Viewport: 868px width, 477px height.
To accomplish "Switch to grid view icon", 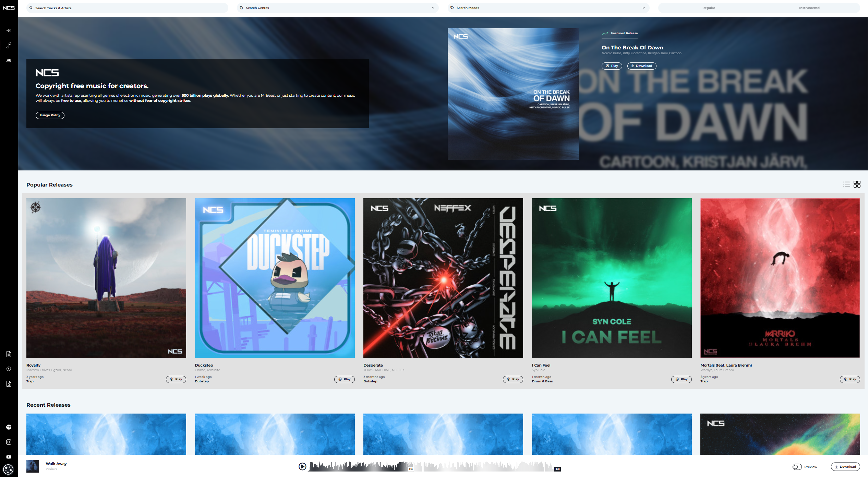I will [857, 184].
